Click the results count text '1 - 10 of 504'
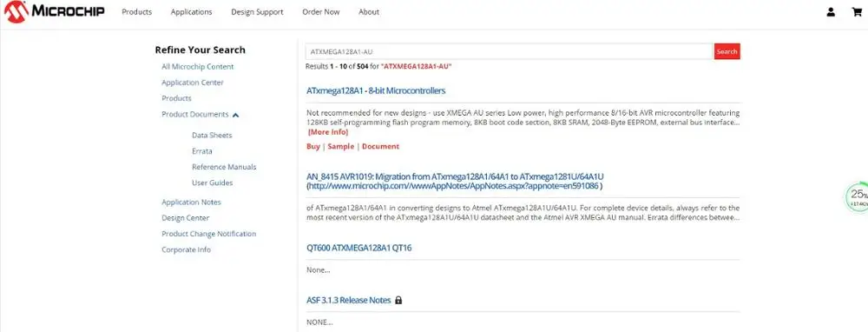Viewport: 868px width, 332px height. tap(349, 67)
